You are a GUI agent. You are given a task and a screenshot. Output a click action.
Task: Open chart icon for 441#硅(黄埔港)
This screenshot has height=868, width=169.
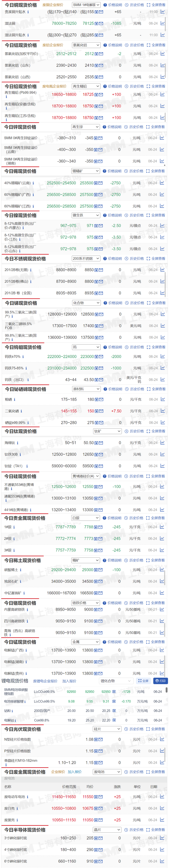[162, 510]
